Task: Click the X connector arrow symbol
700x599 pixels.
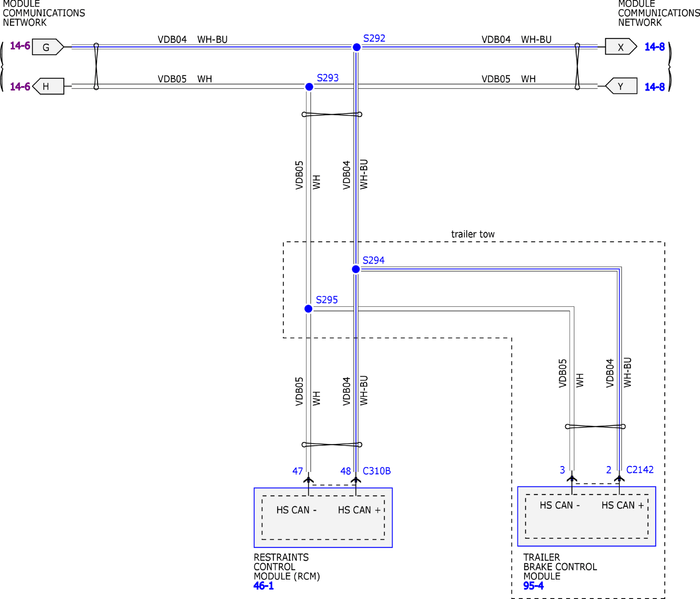Action: [x=620, y=47]
